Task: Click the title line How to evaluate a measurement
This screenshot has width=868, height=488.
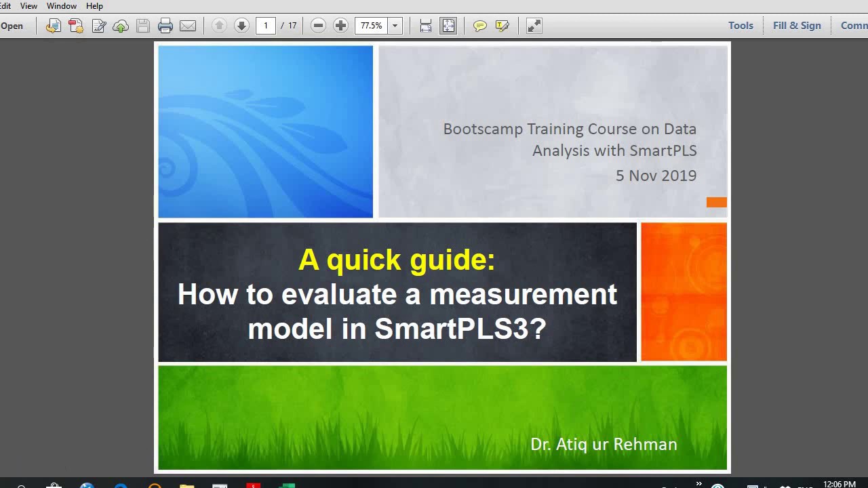Action: [x=397, y=294]
